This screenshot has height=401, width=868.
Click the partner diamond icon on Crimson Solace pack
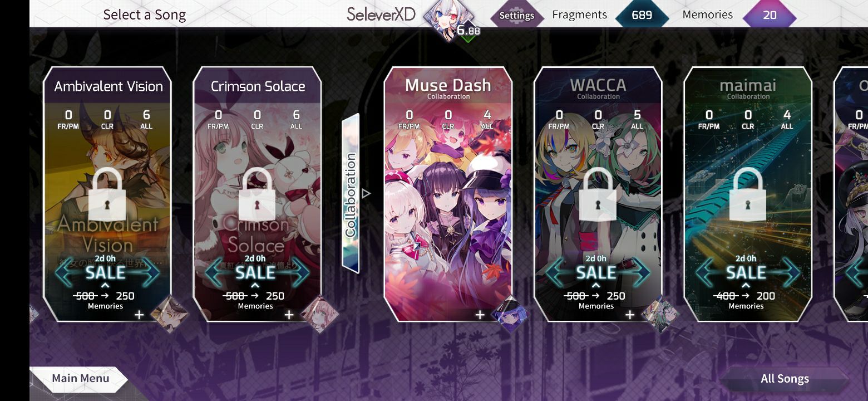pos(319,315)
